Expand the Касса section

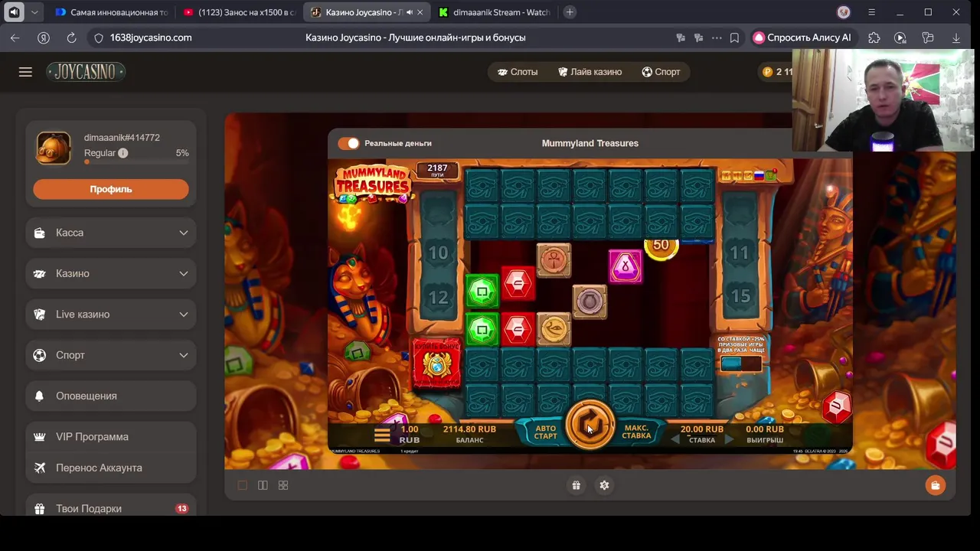tap(111, 233)
